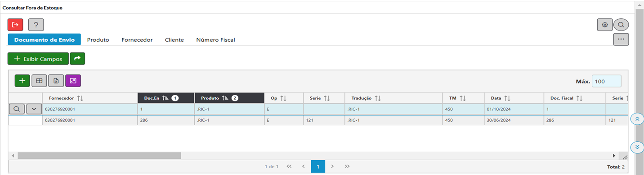Screen dimensions: 644x175
Task: Click magnifier icon in first grid row
Action: point(17,109)
